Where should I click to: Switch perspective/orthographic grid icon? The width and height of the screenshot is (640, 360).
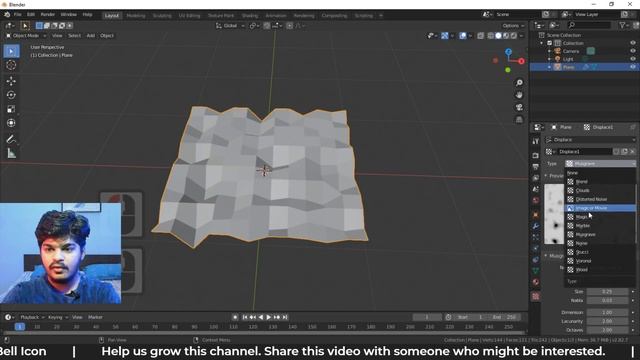(x=519, y=120)
